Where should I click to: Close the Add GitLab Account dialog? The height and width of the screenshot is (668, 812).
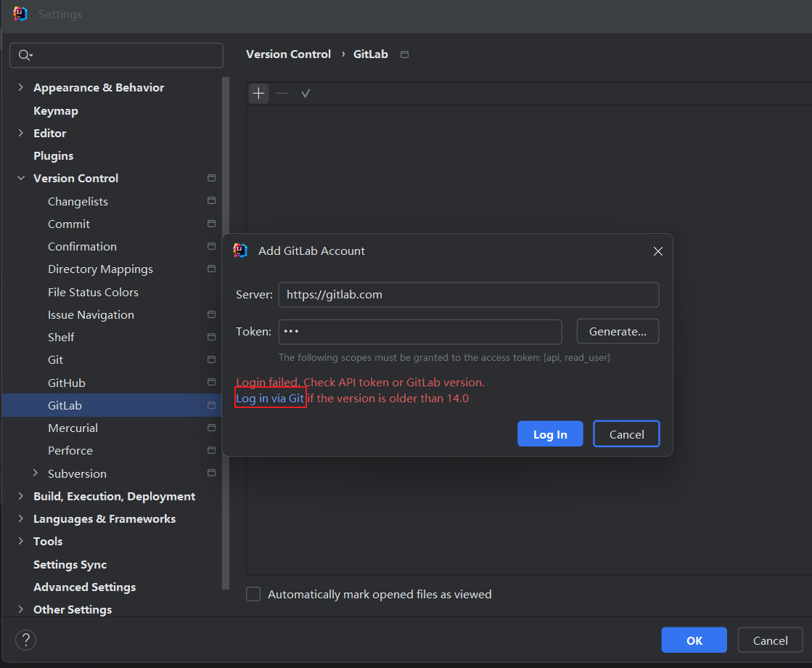[657, 251]
